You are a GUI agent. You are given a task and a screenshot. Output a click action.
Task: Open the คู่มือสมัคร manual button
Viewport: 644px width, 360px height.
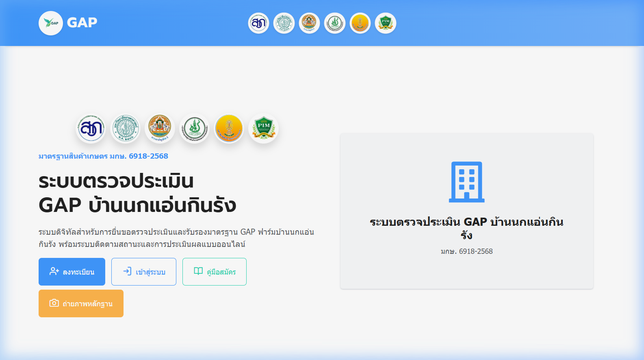tap(215, 272)
